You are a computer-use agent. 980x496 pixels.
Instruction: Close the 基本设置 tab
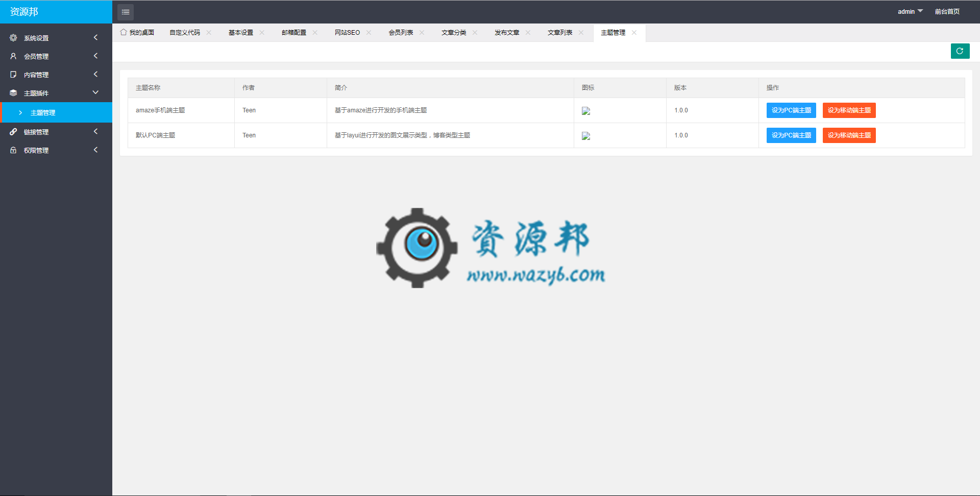tap(262, 33)
